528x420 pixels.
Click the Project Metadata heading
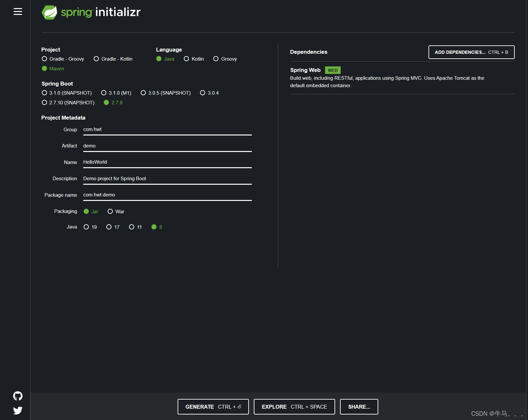(63, 118)
